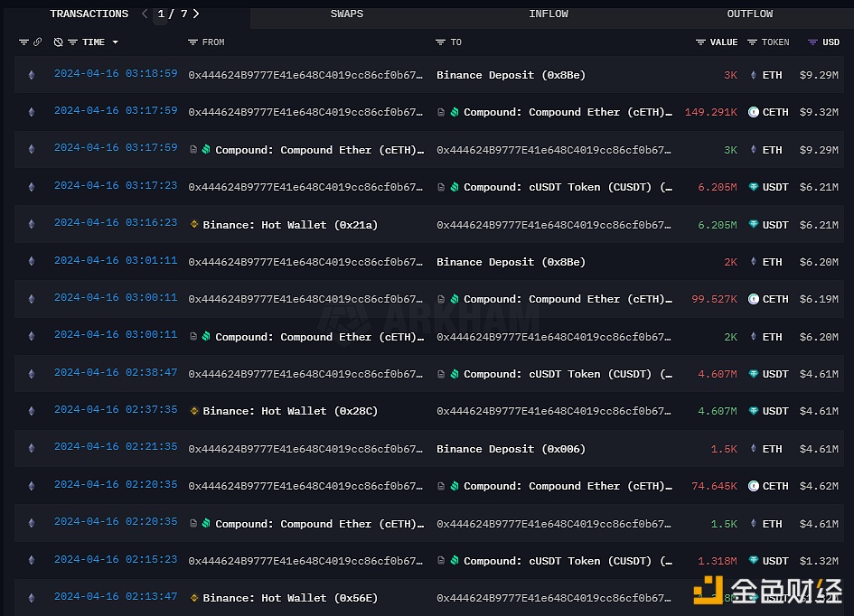Switch to the SWAPS tab
Screen dimensions: 854x616
(x=347, y=14)
